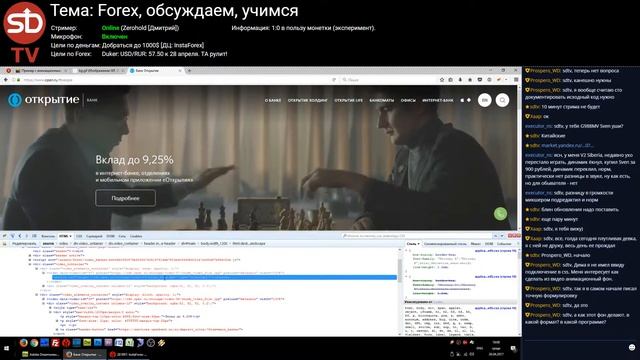Open the Firebug 'Сценарий' tab
This screenshot has height=360, width=640.
pyautogui.click(x=94, y=236)
